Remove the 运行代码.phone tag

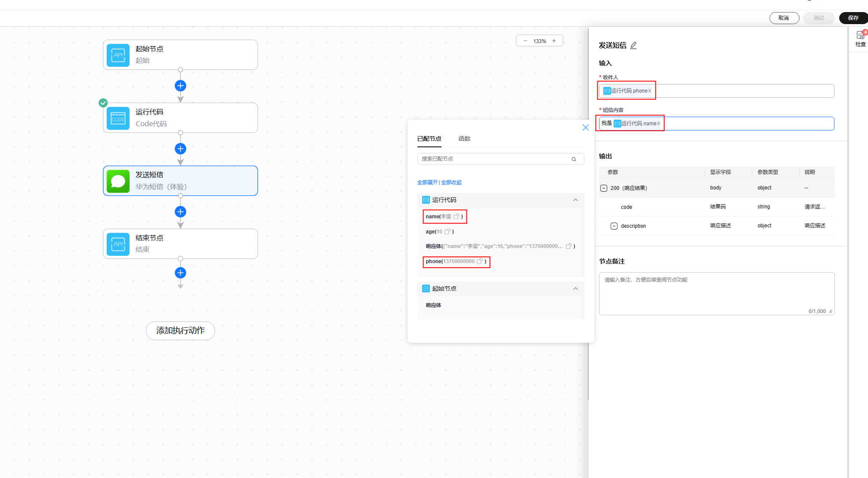click(650, 91)
